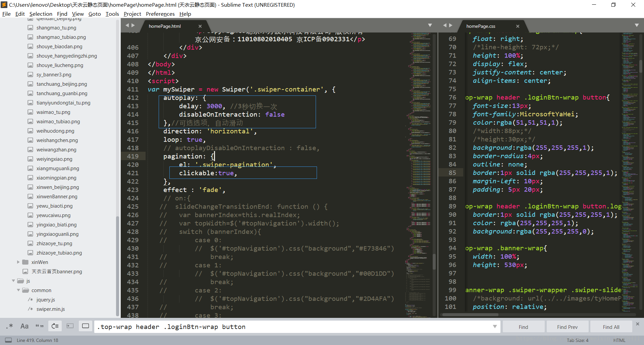Image resolution: width=644 pixels, height=345 pixels.
Task: Collapse the common folder
Action: pyautogui.click(x=18, y=290)
